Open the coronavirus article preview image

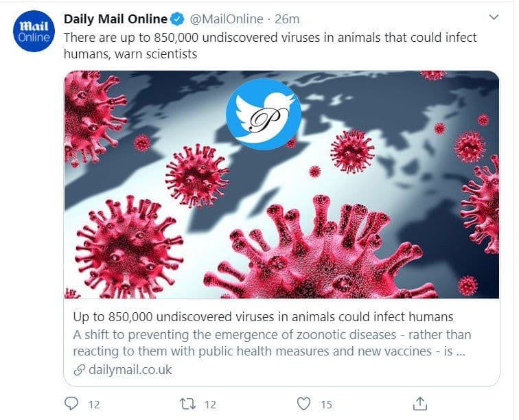[281, 185]
